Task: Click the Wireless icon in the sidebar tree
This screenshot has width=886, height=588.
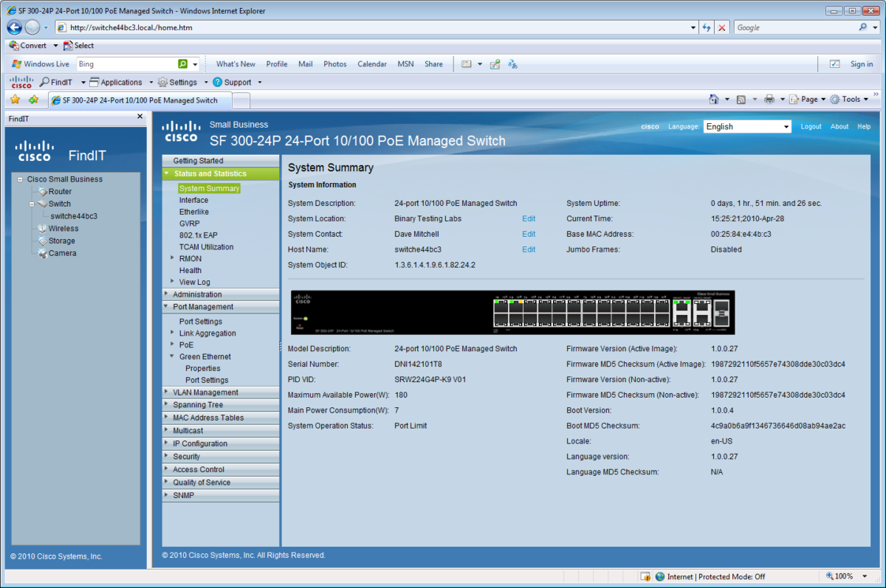Action: (x=44, y=228)
